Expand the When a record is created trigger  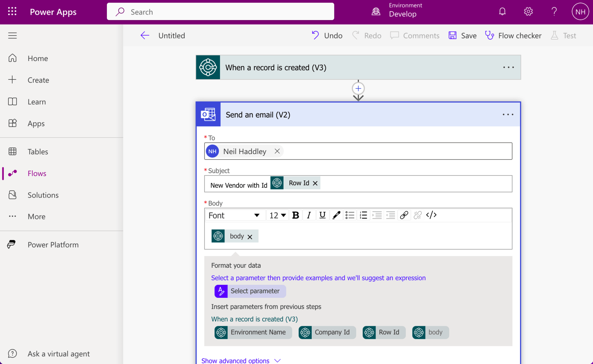358,67
